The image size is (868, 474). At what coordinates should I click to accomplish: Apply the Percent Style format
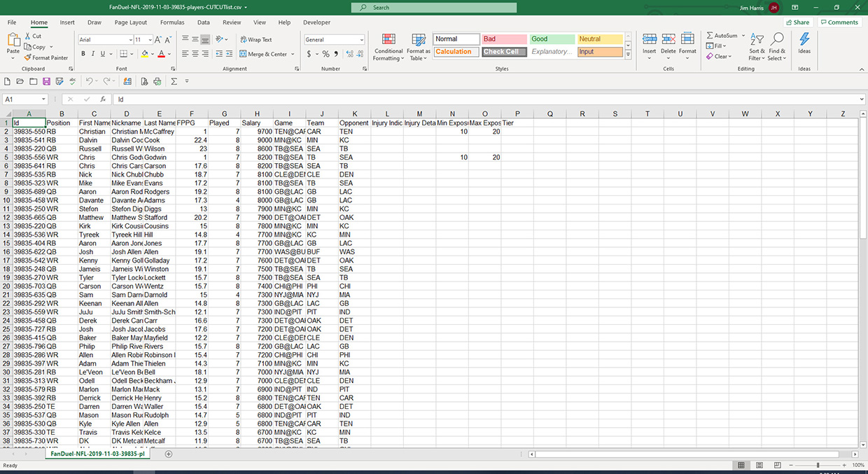tap(325, 53)
